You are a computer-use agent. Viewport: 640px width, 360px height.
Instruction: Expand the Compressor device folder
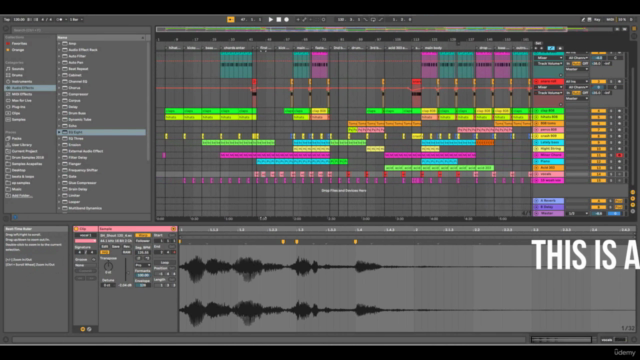[59, 94]
